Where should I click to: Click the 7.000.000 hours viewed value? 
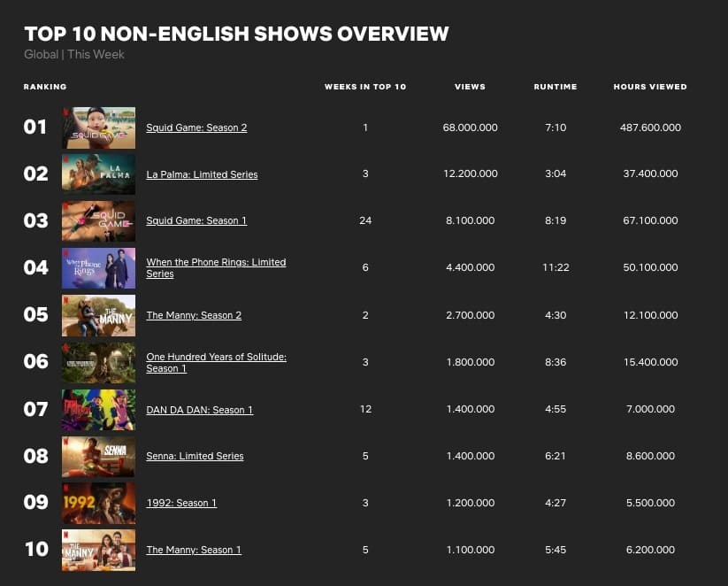tap(650, 410)
